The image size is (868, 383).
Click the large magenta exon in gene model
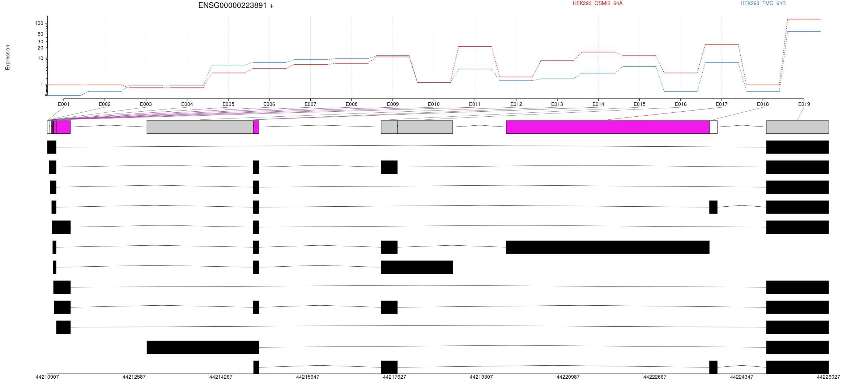coord(608,127)
